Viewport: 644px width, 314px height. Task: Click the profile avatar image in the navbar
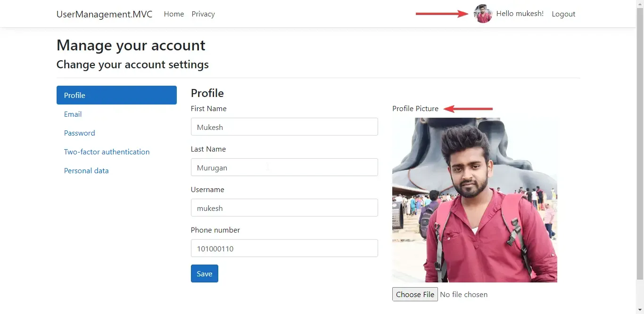pyautogui.click(x=482, y=14)
